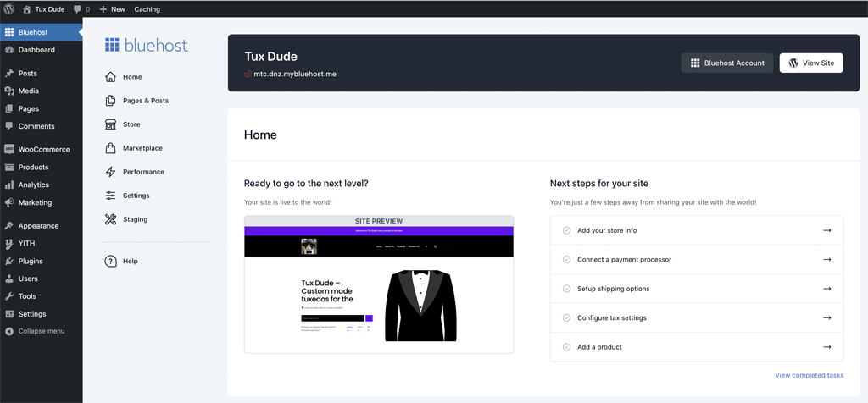Open the Staging section

click(x=135, y=219)
